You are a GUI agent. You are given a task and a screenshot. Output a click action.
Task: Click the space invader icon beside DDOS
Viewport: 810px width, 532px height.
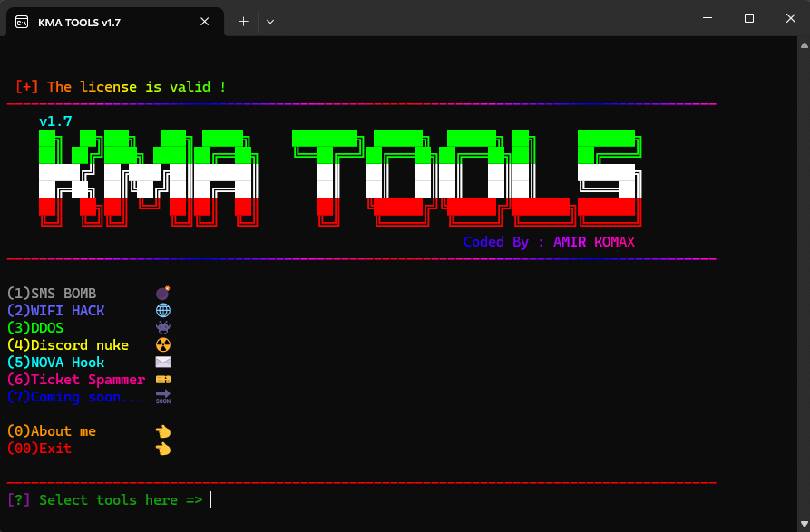point(163,327)
